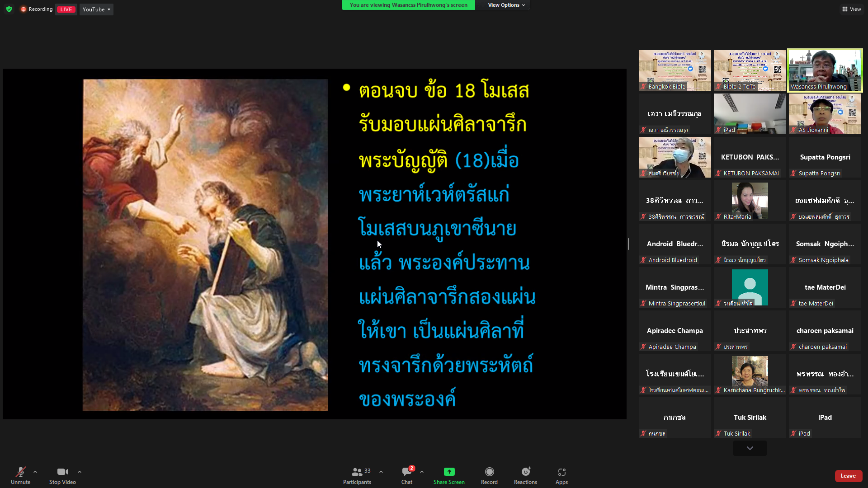The width and height of the screenshot is (868, 488).
Task: Expand the arrow next to Participants
Action: 381,472
